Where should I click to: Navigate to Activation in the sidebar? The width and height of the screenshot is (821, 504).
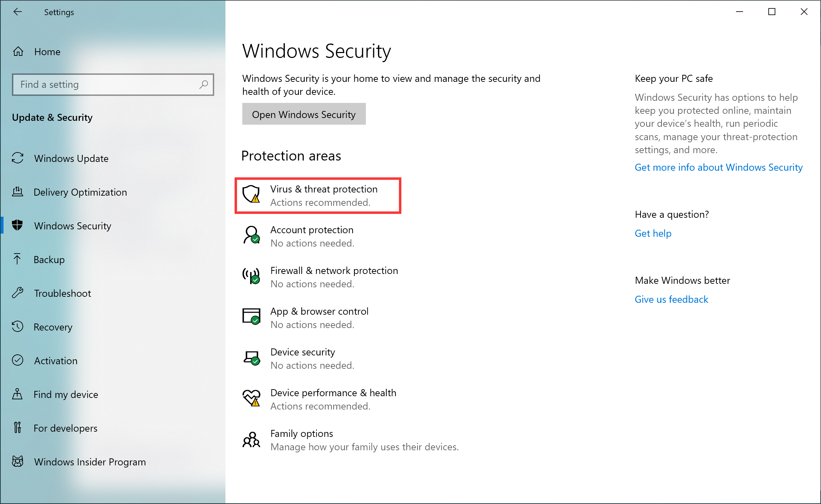coord(56,360)
